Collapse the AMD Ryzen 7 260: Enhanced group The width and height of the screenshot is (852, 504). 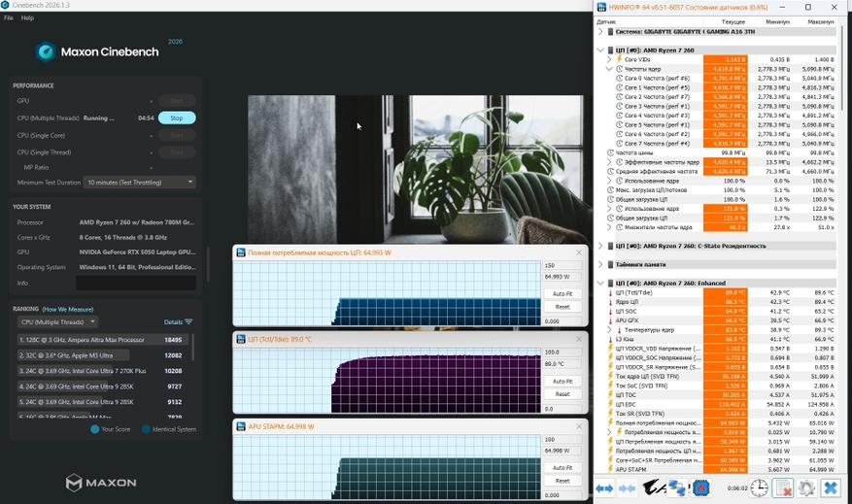(x=600, y=283)
